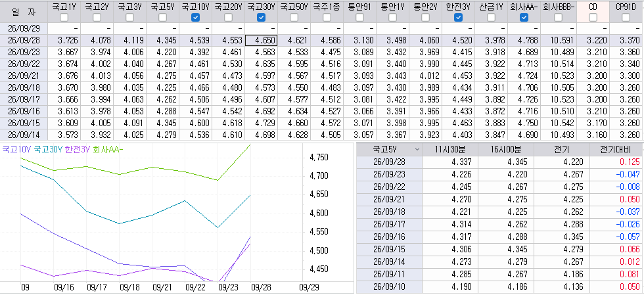Click the 09/29 label on chart x-axis

click(x=309, y=286)
